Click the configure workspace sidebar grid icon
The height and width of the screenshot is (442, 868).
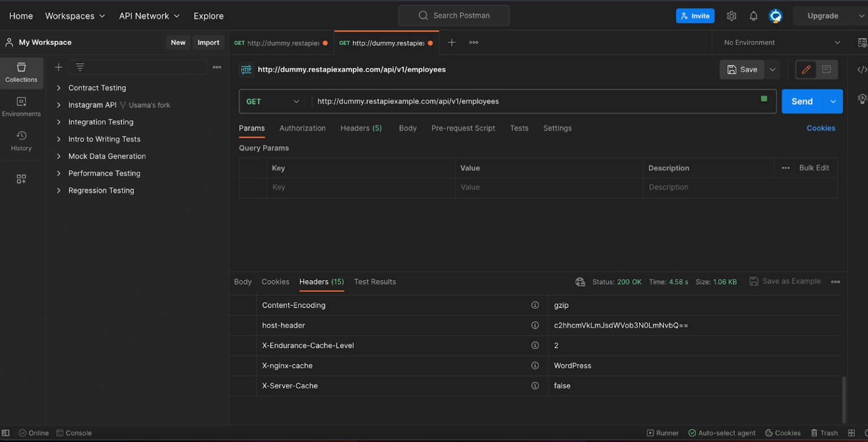point(21,179)
